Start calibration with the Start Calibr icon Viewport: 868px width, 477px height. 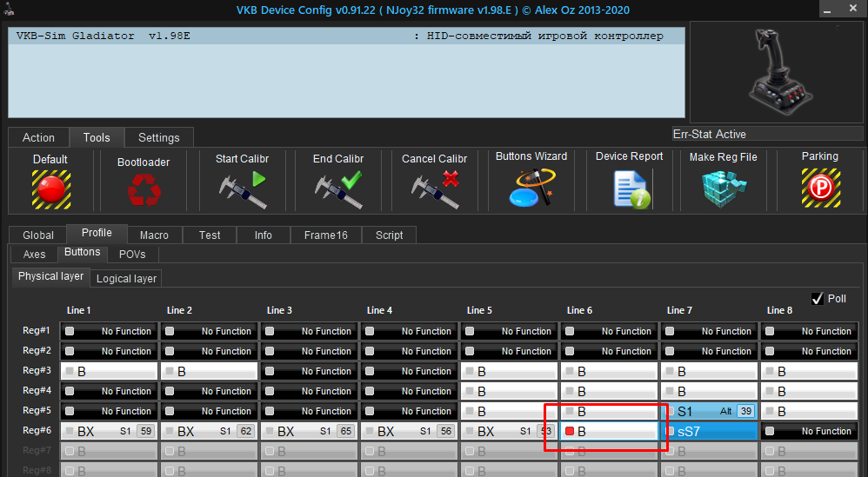243,189
